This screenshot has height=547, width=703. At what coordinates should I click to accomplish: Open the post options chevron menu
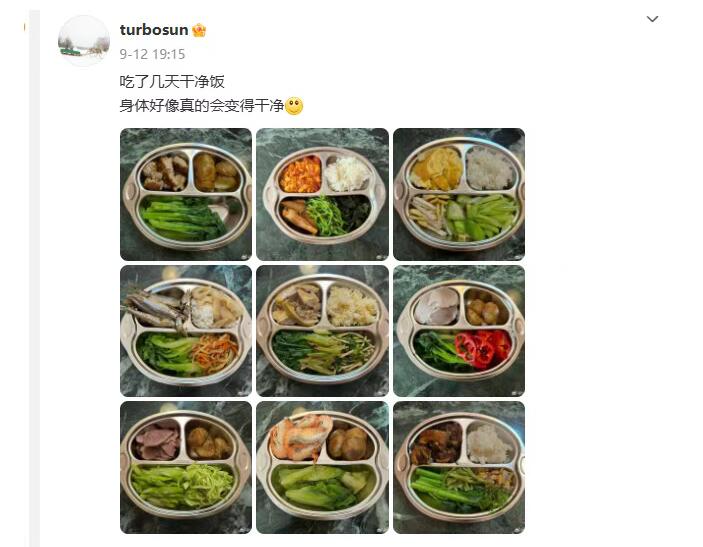(x=652, y=19)
